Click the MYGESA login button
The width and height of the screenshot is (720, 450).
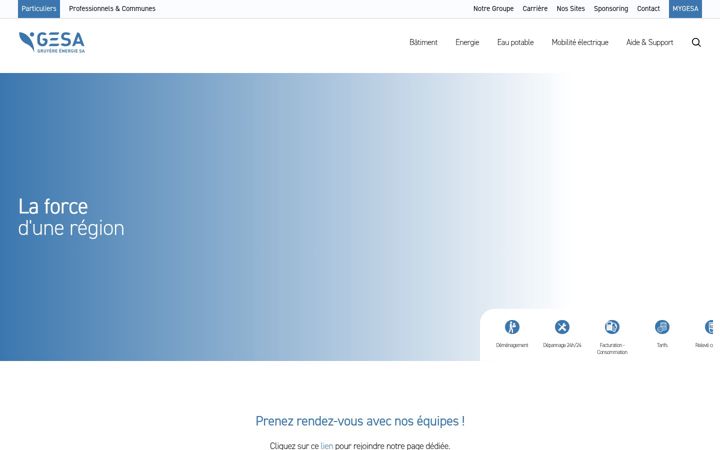[x=685, y=9]
